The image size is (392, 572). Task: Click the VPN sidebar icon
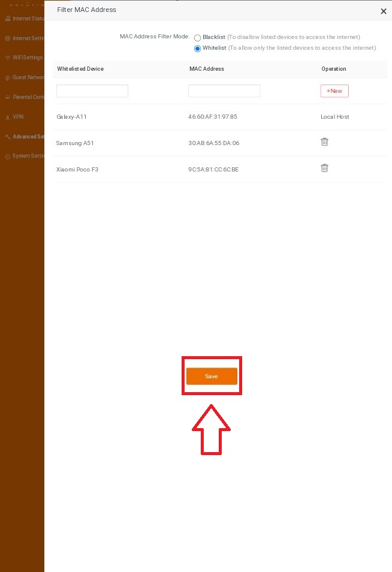[x=7, y=117]
